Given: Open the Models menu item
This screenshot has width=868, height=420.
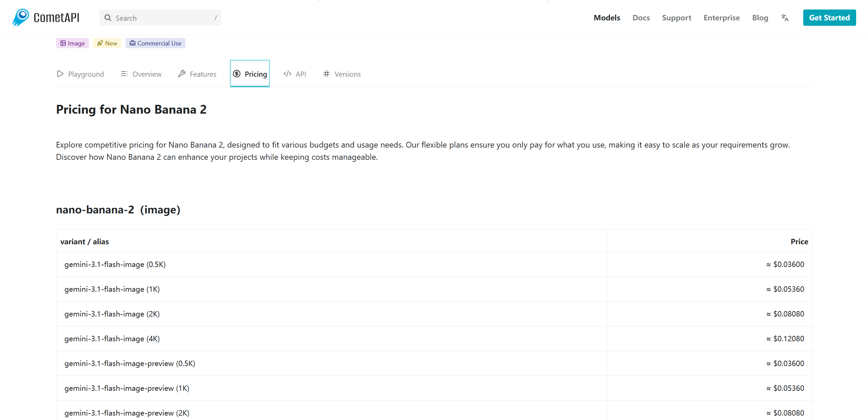Looking at the screenshot, I should click(x=607, y=18).
